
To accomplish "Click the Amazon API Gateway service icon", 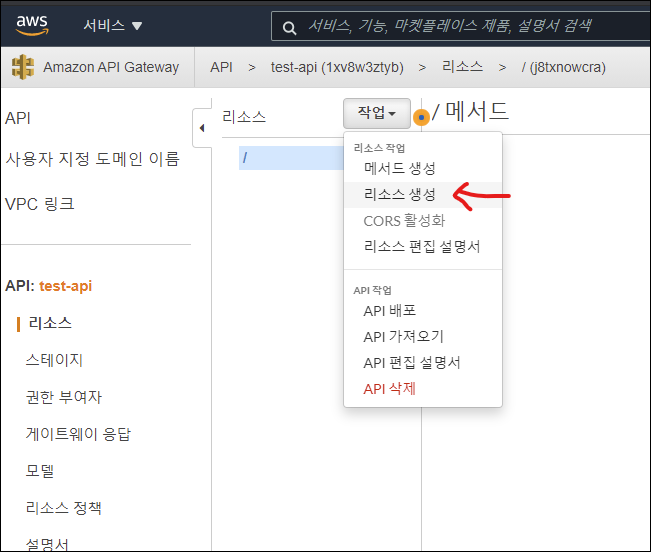I will (22, 68).
